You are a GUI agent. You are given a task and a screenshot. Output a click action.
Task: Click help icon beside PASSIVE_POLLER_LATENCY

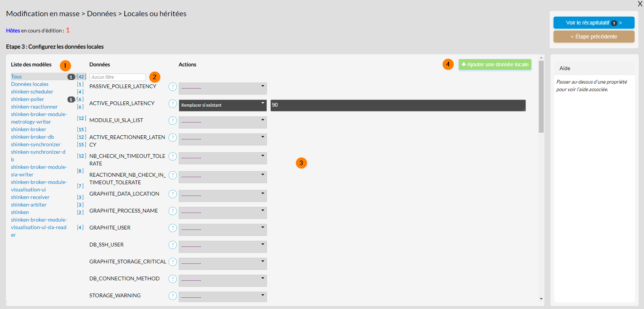pyautogui.click(x=172, y=87)
